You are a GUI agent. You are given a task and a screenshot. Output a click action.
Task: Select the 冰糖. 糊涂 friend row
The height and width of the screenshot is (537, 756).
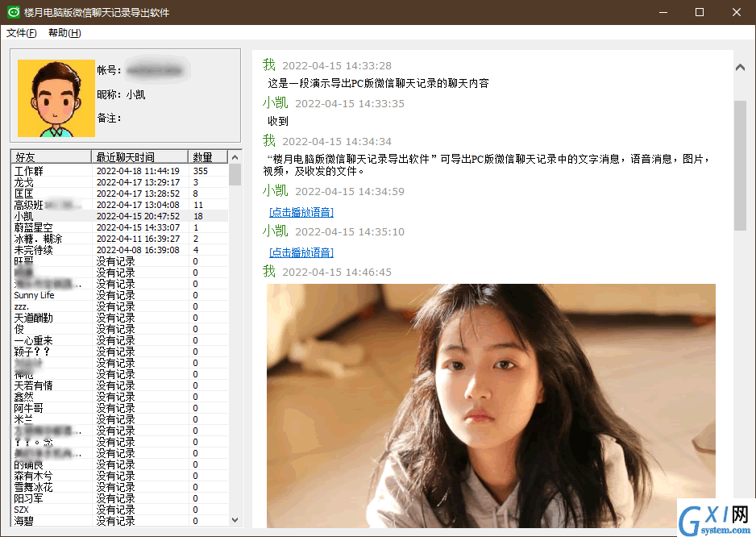click(x=119, y=239)
